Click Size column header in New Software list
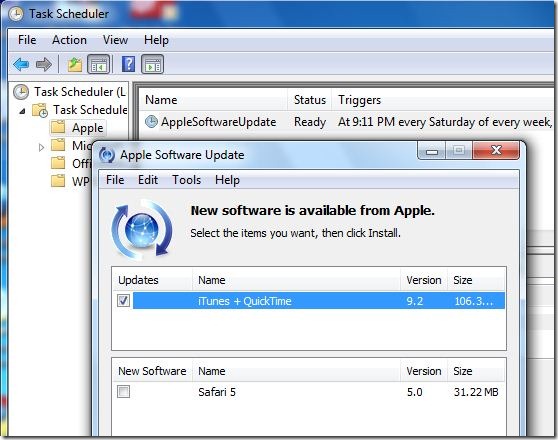The height and width of the screenshot is (440, 558). pos(476,371)
